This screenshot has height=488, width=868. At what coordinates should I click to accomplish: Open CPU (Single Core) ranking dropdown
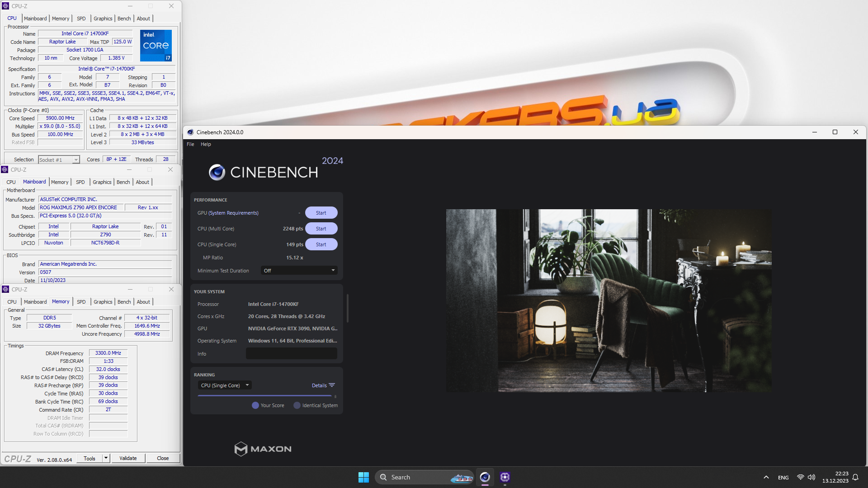point(225,385)
